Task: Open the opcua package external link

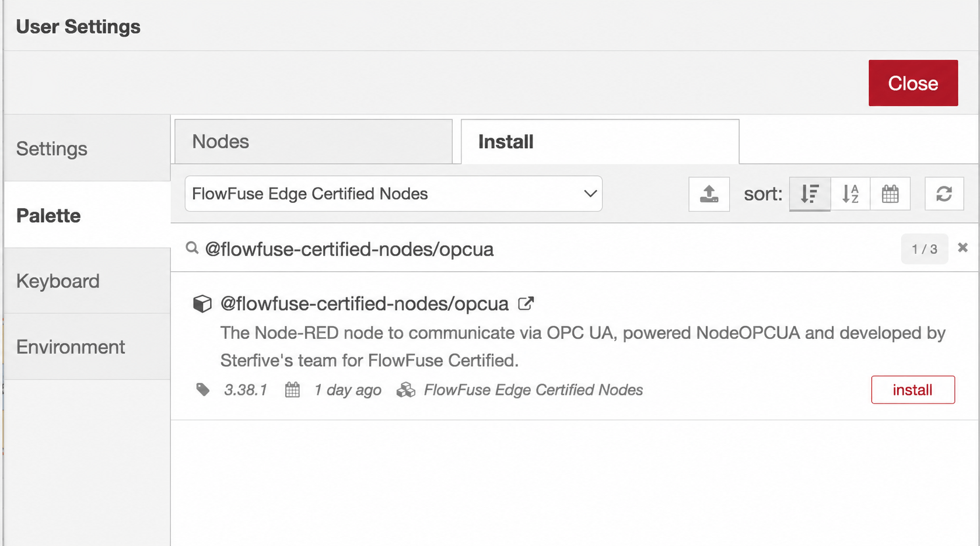Action: tap(526, 303)
